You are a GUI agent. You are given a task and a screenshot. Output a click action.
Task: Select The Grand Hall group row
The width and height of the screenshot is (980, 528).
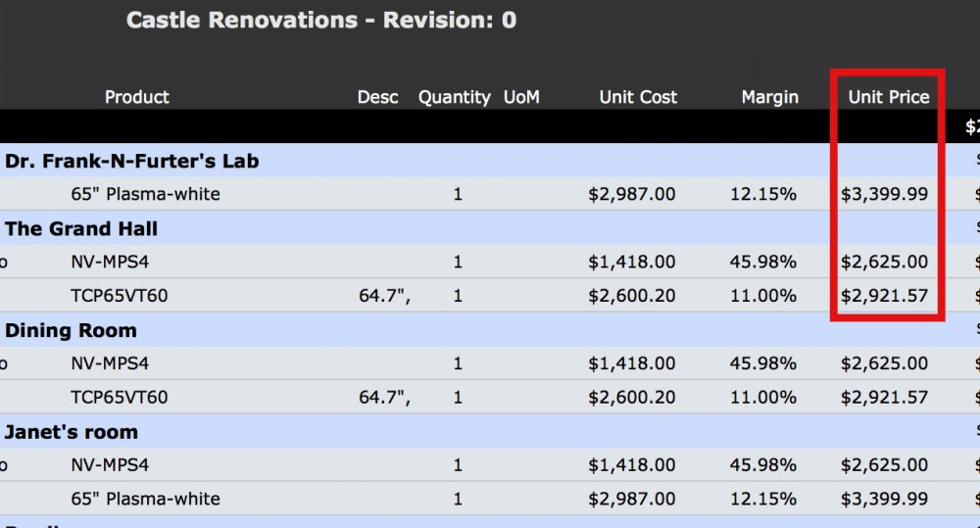coord(81,228)
